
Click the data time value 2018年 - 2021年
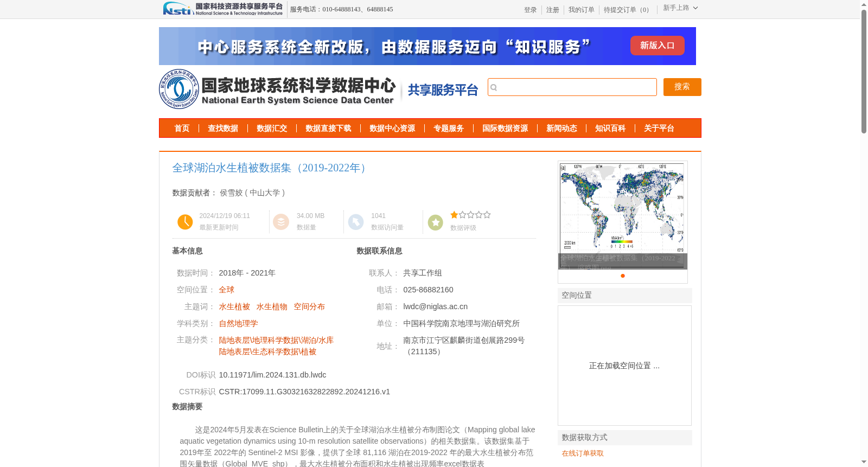point(247,273)
